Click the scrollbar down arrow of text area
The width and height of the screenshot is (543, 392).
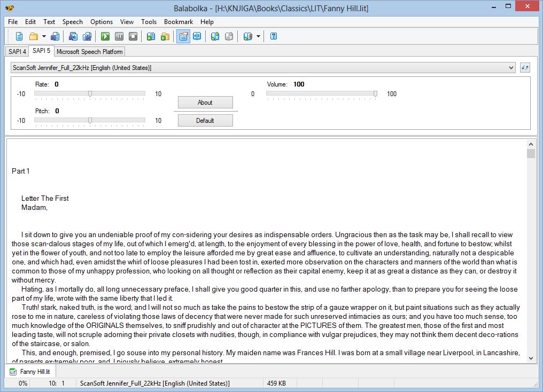[531, 358]
